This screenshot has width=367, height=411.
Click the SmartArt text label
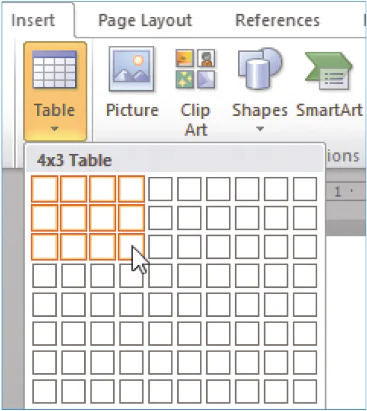pyautogui.click(x=329, y=110)
